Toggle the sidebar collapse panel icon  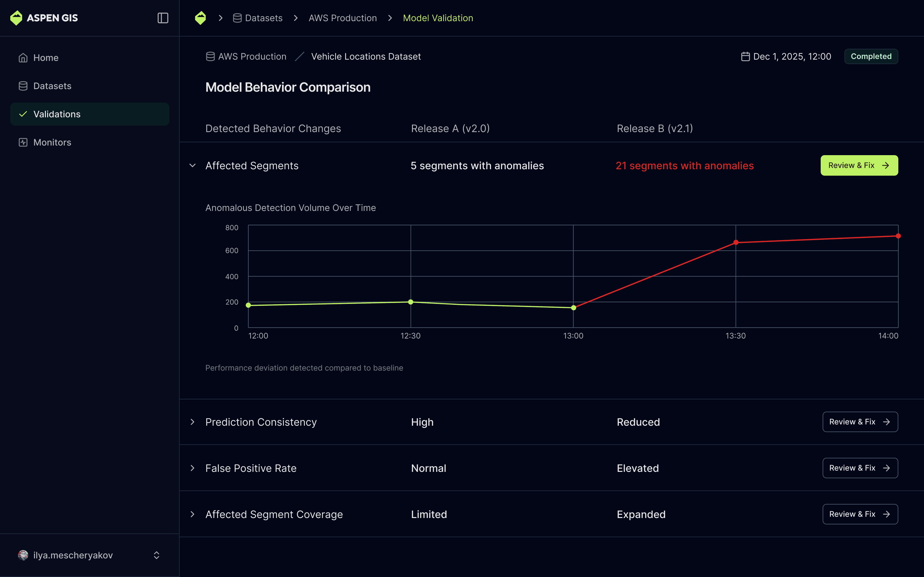163,18
